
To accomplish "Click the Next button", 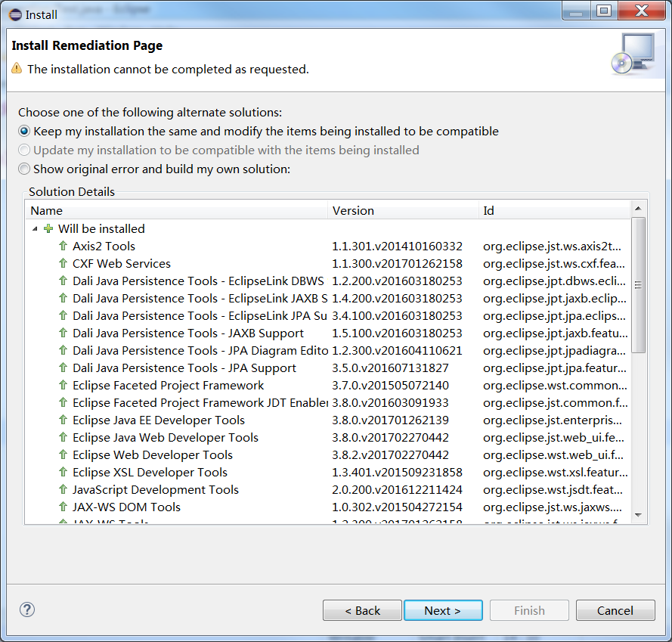I will pos(443,610).
